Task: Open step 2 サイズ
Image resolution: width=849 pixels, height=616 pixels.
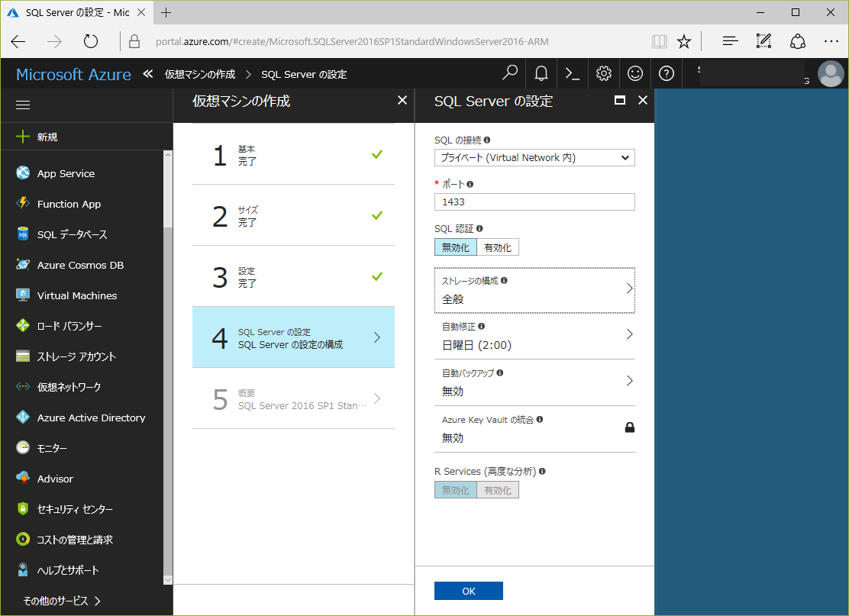Action: [x=293, y=215]
